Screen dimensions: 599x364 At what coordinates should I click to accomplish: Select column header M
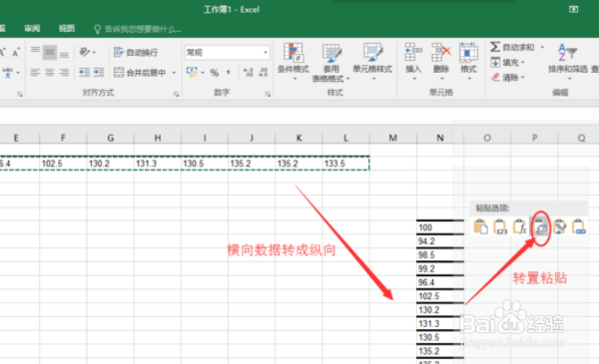392,138
